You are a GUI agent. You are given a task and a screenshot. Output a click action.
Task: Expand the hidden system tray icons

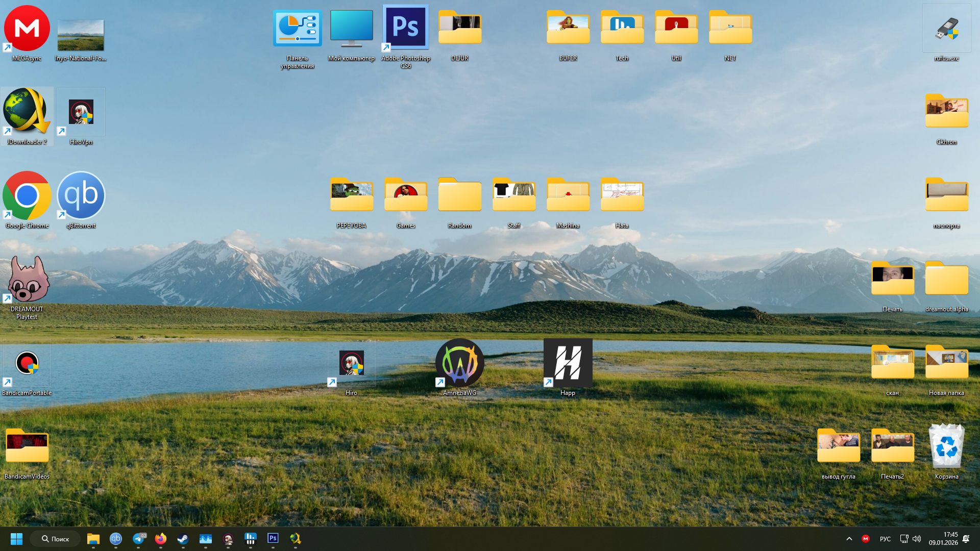[x=849, y=539]
